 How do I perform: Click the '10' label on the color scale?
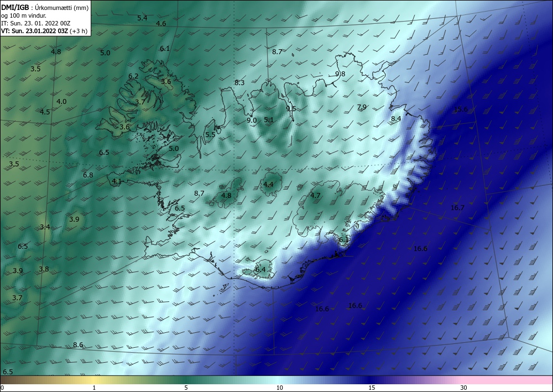[x=279, y=388]
